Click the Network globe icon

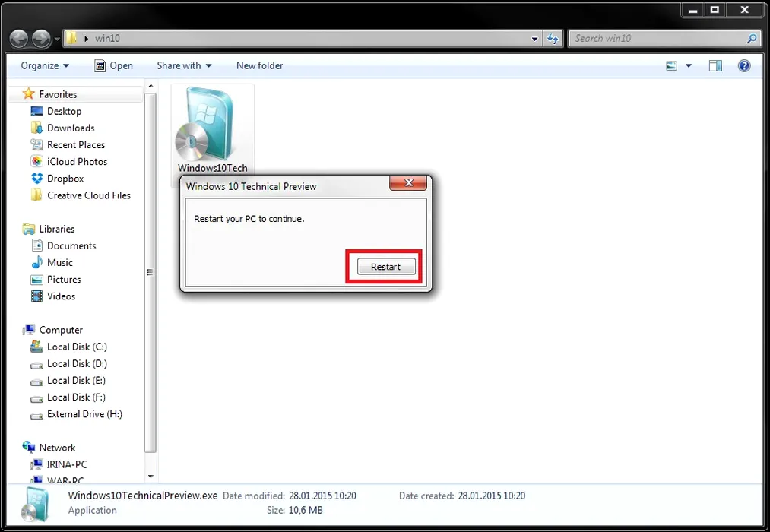tap(28, 447)
